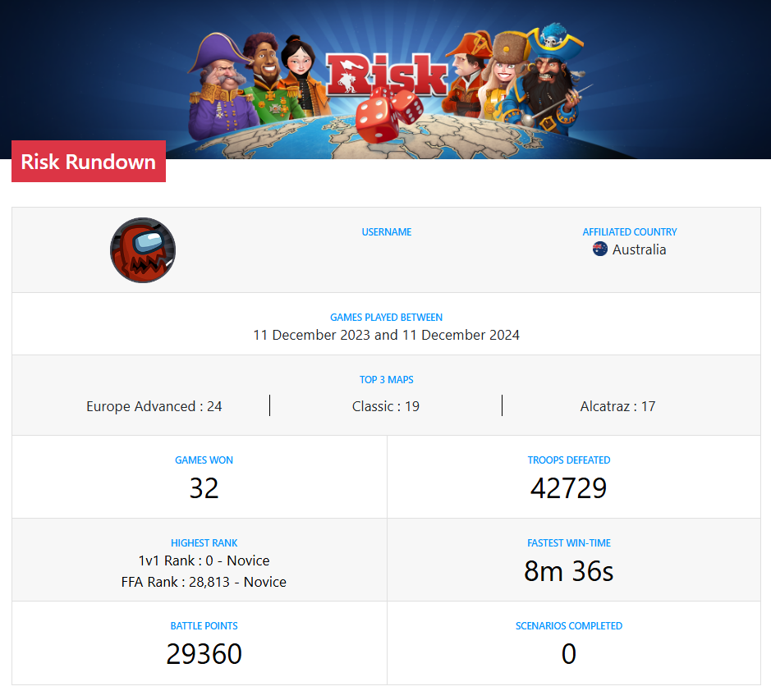Click the Troops Defeated value 42729
771x700 pixels.
568,488
